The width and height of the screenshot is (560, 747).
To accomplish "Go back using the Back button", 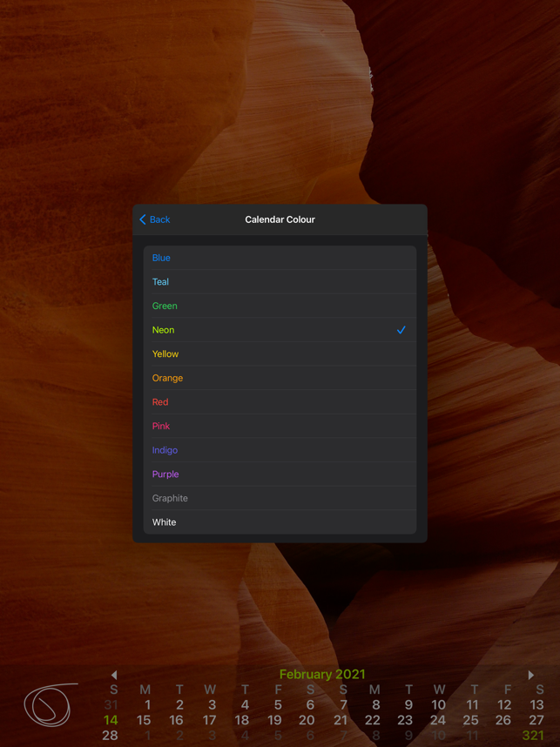I will [154, 219].
